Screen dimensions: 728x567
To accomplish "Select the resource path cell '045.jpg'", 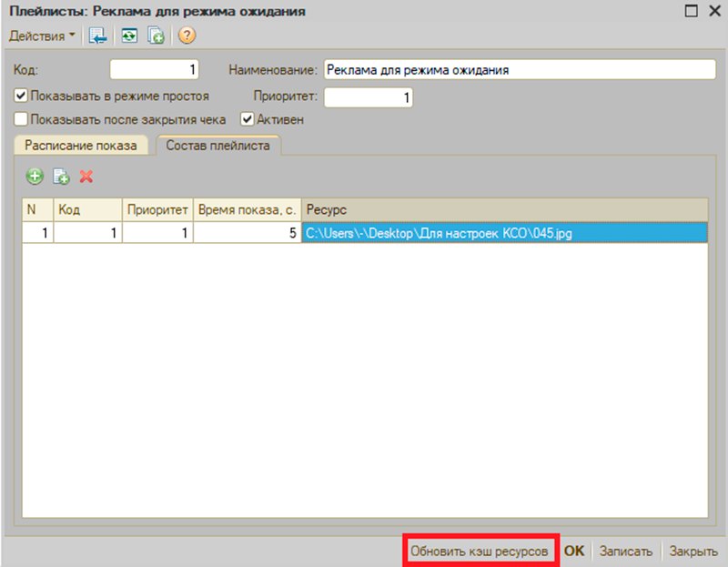I will tap(505, 233).
